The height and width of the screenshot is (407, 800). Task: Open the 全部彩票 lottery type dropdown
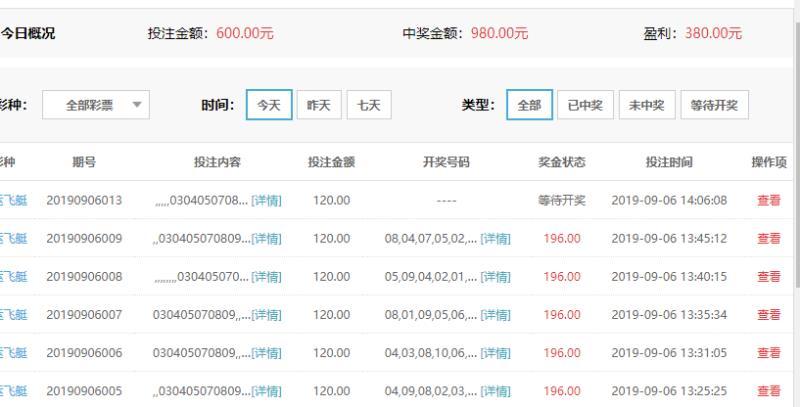96,105
